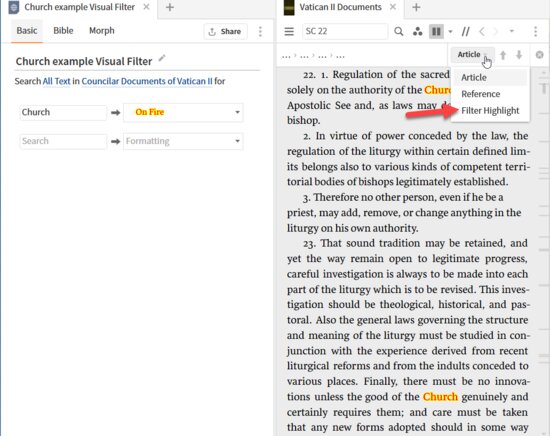This screenshot has height=436, width=550.
Task: Add a new tab in right panel
Action: [416, 7]
